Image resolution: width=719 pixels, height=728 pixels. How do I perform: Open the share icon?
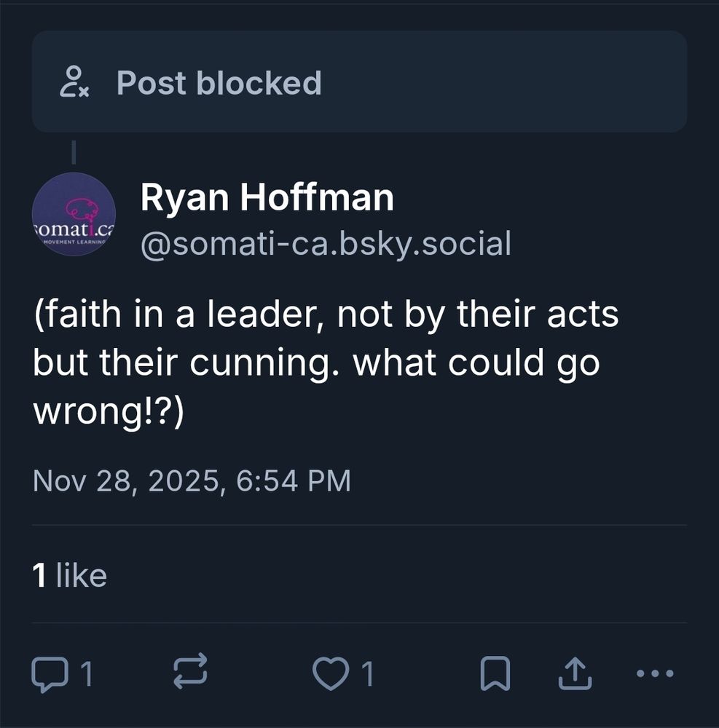[x=575, y=673]
